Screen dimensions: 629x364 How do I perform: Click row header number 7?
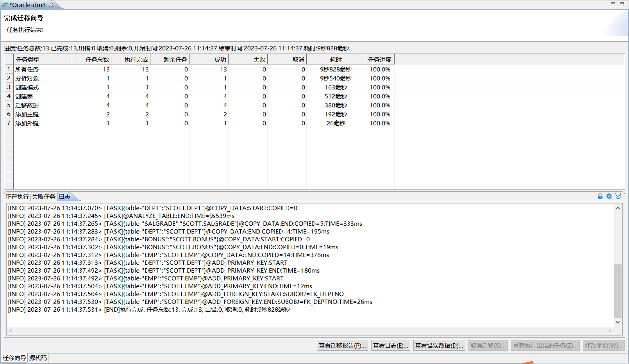coord(9,123)
